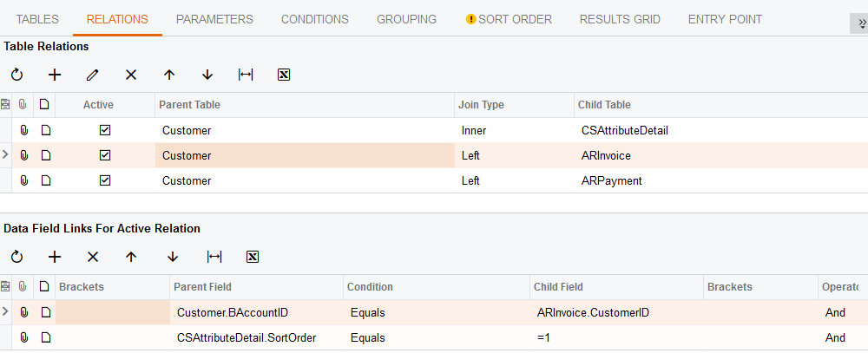
Task: Move selected table relation up
Action: [169, 75]
